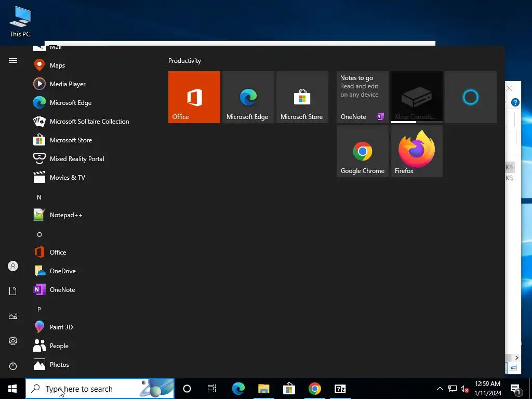Image resolution: width=532 pixels, height=399 pixels.
Task: Open File Explorer from the taskbar
Action: [263, 389]
